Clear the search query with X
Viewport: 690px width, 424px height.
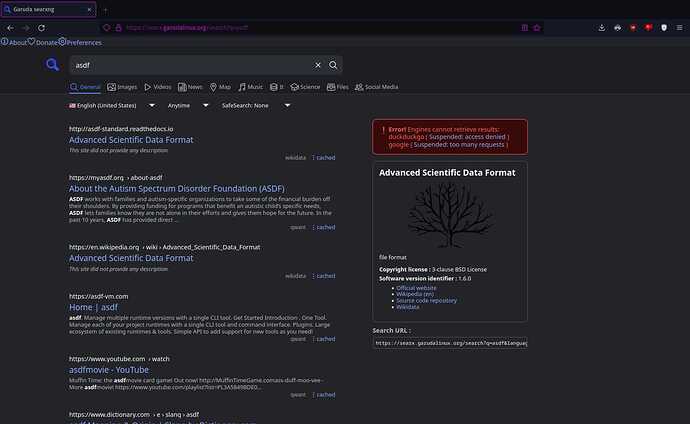pyautogui.click(x=318, y=65)
